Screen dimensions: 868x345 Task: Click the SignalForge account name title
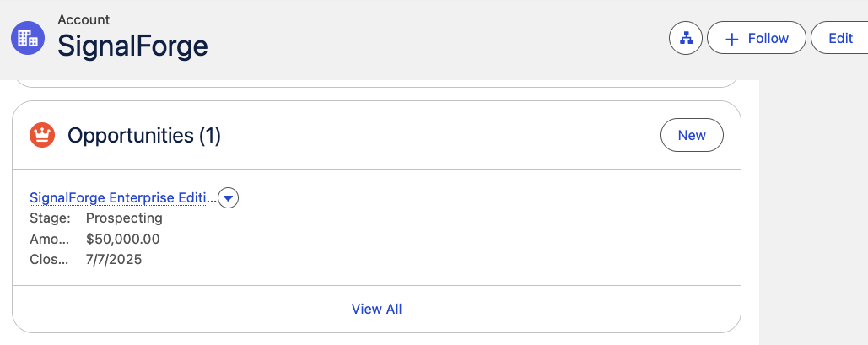pos(132,46)
